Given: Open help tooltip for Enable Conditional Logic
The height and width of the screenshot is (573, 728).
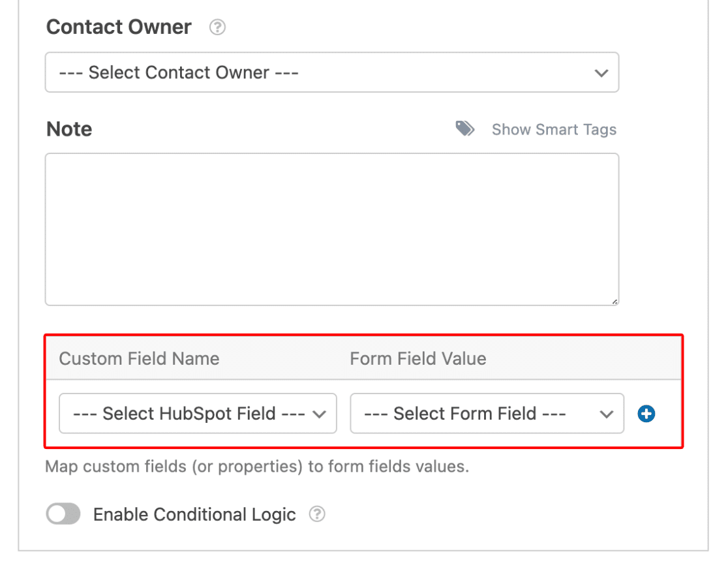Looking at the screenshot, I should [x=317, y=514].
